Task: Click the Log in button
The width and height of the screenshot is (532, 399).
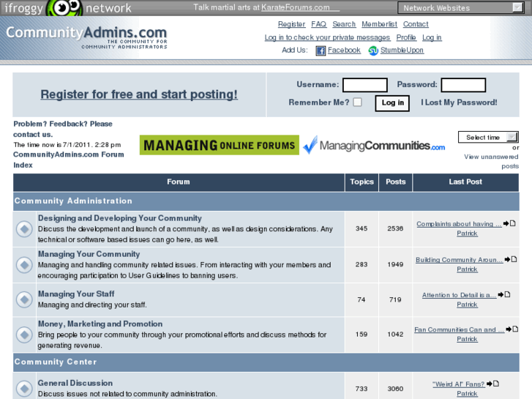Action: point(392,103)
